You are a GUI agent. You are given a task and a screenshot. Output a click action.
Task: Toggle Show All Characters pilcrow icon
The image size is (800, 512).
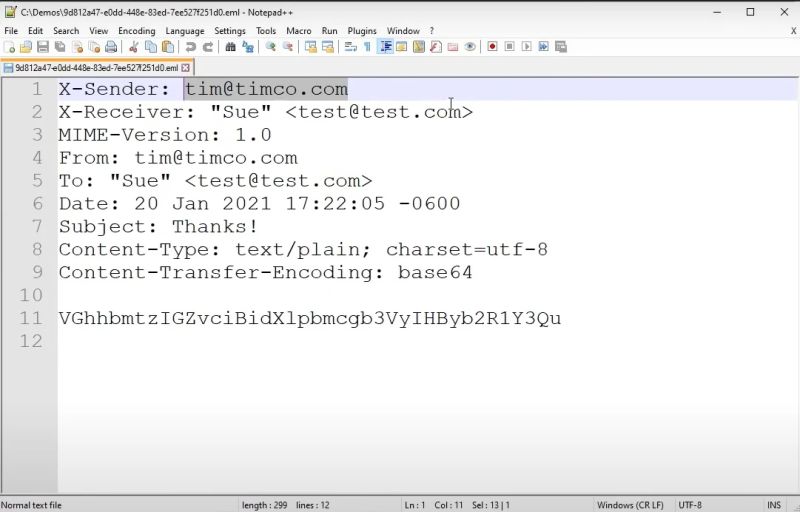point(367,47)
